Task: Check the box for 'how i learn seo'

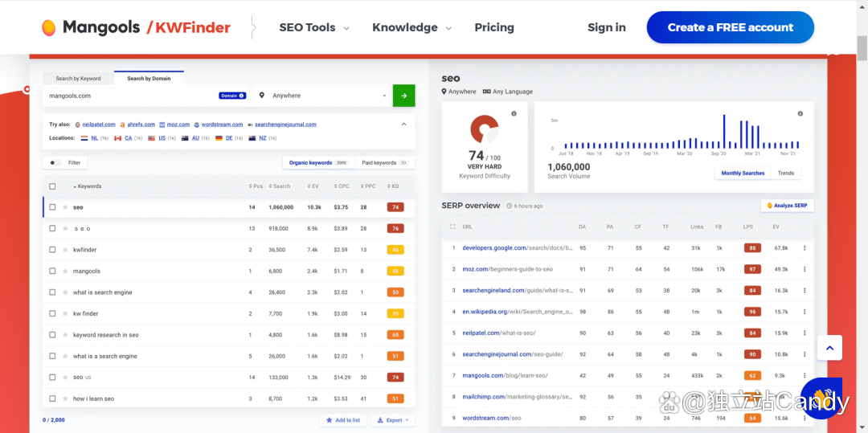Action: tap(52, 398)
